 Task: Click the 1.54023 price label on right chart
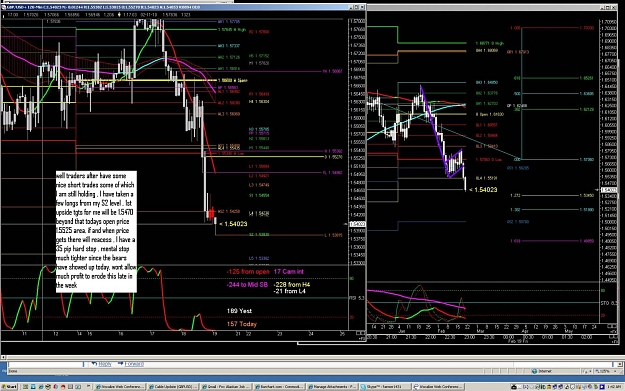coord(483,190)
